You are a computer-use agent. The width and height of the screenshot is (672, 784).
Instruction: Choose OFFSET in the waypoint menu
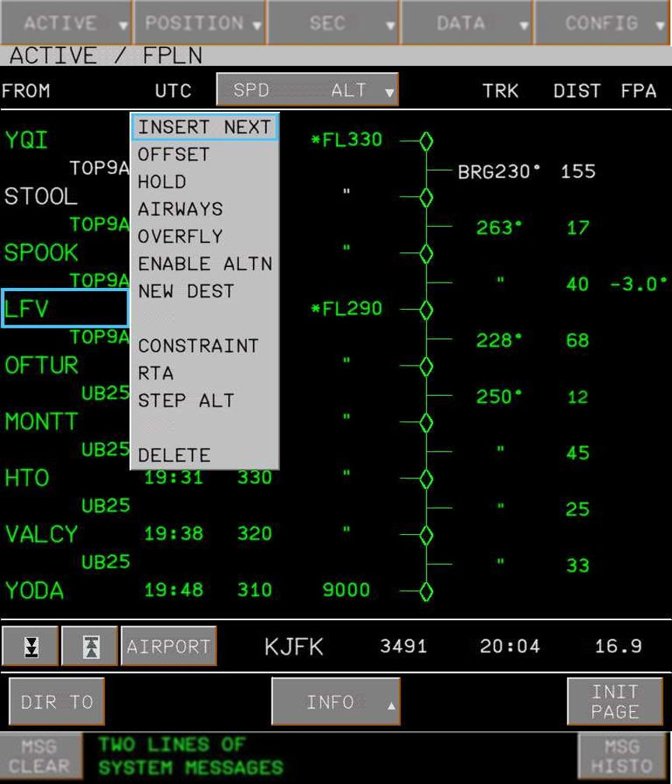click(174, 154)
